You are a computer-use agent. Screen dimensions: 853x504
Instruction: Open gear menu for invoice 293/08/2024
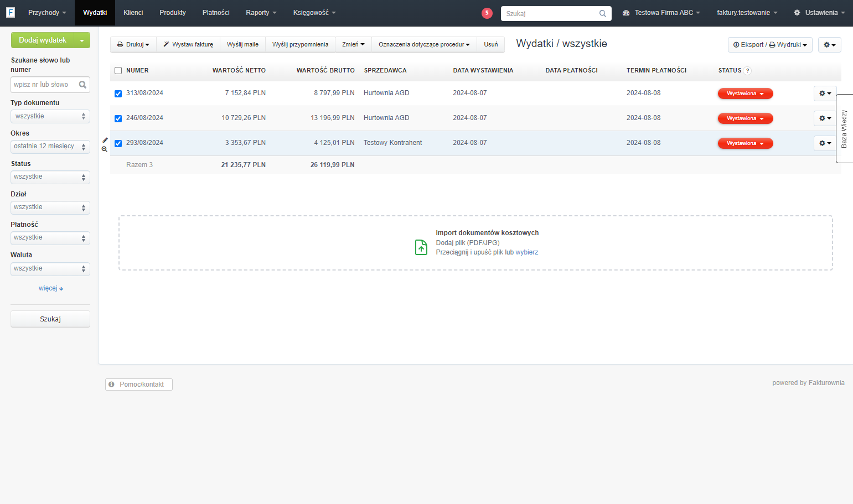[825, 143]
